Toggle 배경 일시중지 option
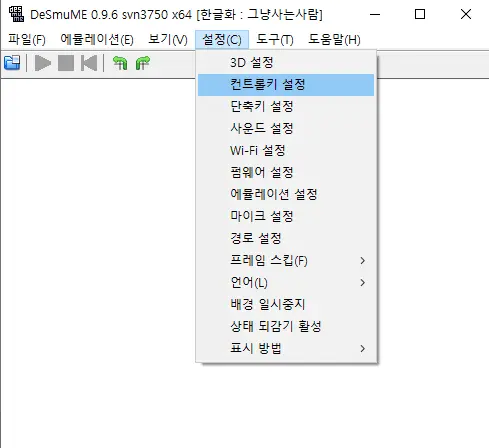This screenshot has height=448, width=489. pos(286,305)
